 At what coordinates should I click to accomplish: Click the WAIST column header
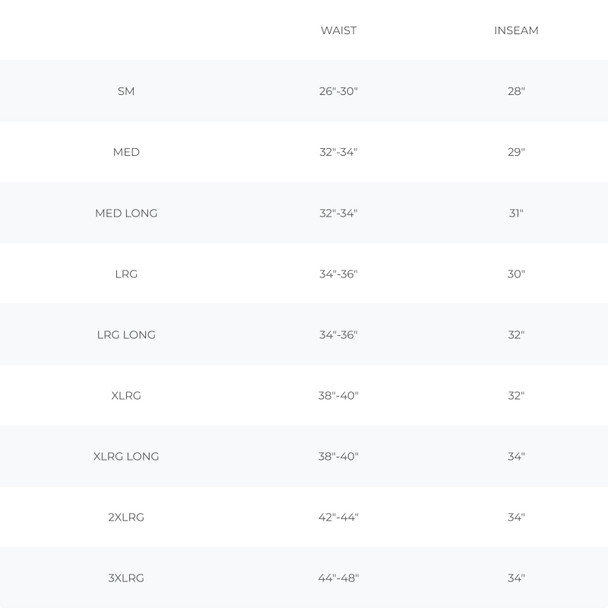coord(338,30)
